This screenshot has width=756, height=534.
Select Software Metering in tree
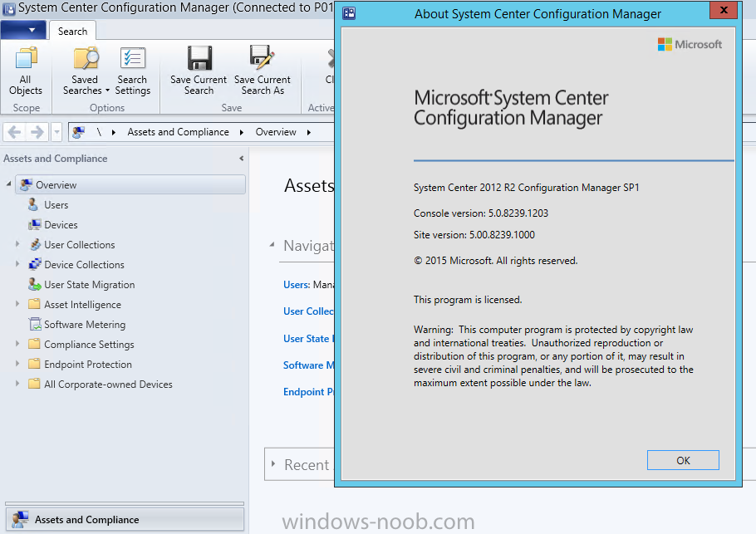coord(85,325)
